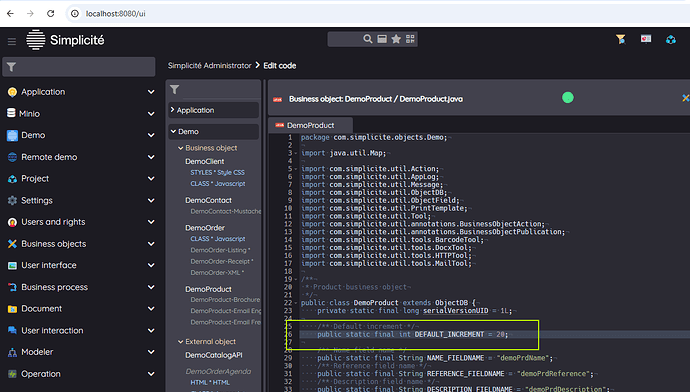Click the Modeler diagram icon

coord(12,352)
